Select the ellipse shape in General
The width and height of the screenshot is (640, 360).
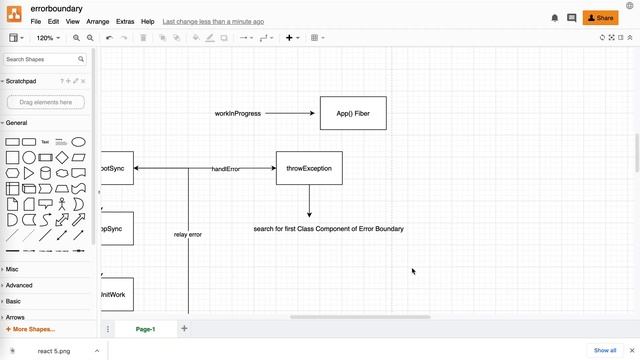pyautogui.click(x=78, y=142)
